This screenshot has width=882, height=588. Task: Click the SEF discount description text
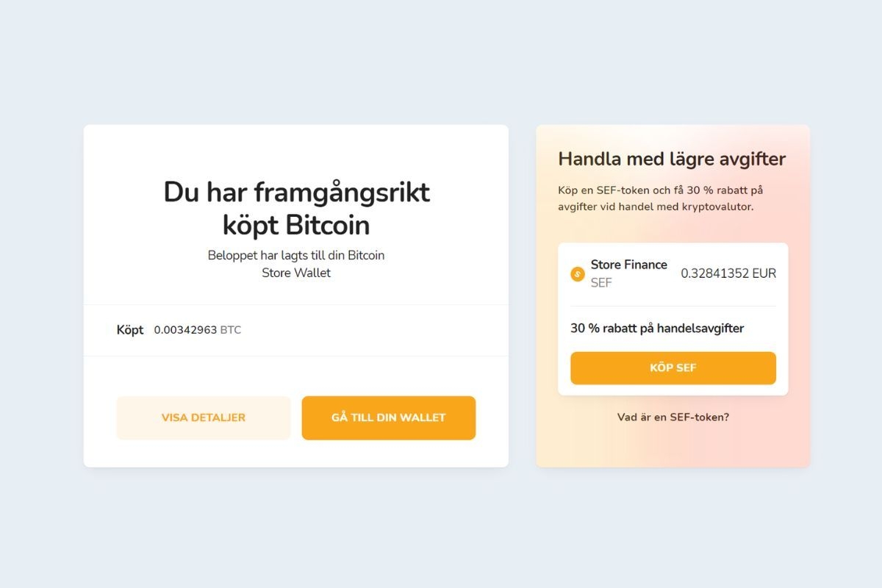[x=661, y=198]
